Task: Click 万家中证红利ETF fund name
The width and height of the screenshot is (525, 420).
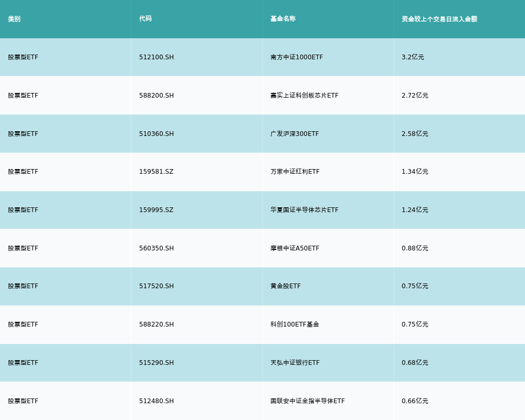Action: point(295,172)
